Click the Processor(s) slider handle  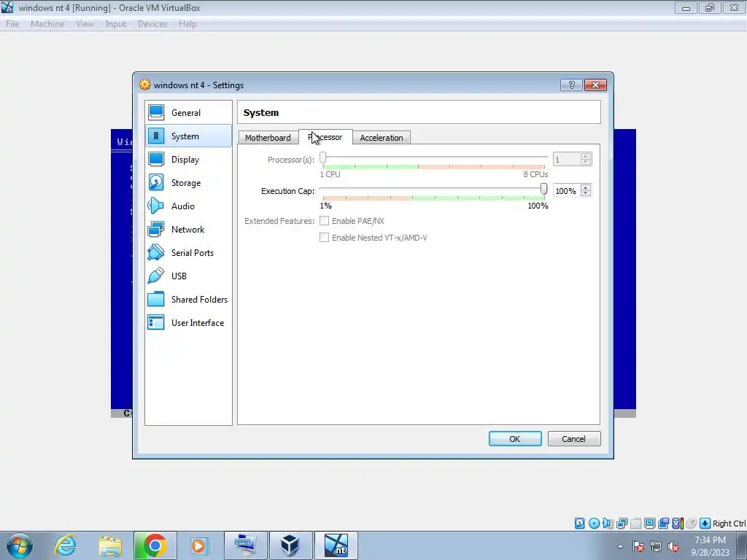323,158
